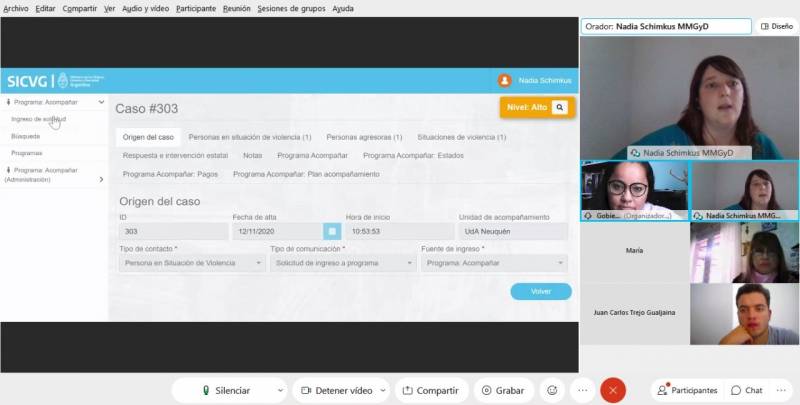Select small Nadia Schimkus MMG... thumbnail
Viewport: 800px width, 405px height.
click(744, 191)
